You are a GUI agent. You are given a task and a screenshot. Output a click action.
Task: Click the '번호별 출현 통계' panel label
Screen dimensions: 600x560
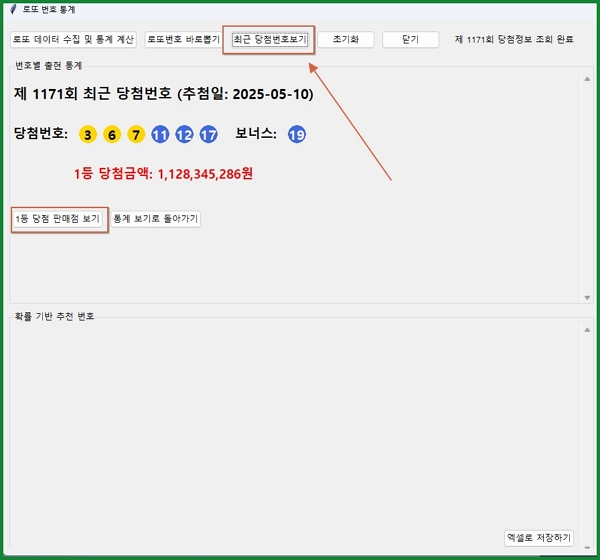click(48, 65)
